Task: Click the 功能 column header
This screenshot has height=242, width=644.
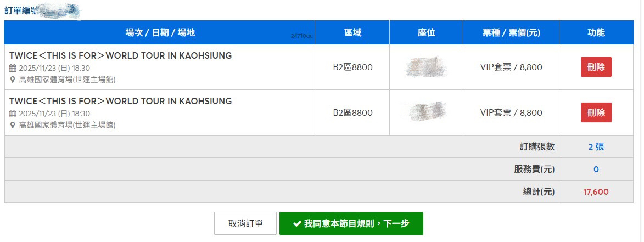Action: click(x=596, y=32)
